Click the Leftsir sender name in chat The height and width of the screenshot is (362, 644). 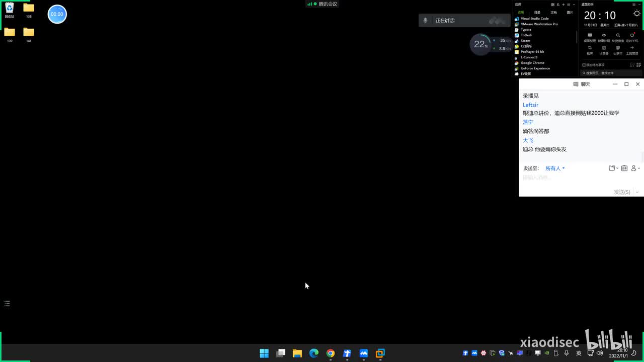click(530, 105)
